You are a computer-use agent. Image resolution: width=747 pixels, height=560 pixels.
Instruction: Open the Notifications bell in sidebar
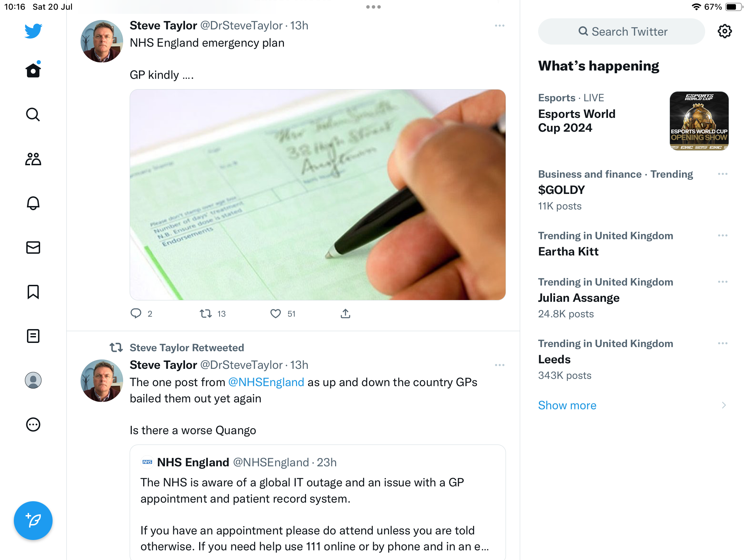click(33, 203)
